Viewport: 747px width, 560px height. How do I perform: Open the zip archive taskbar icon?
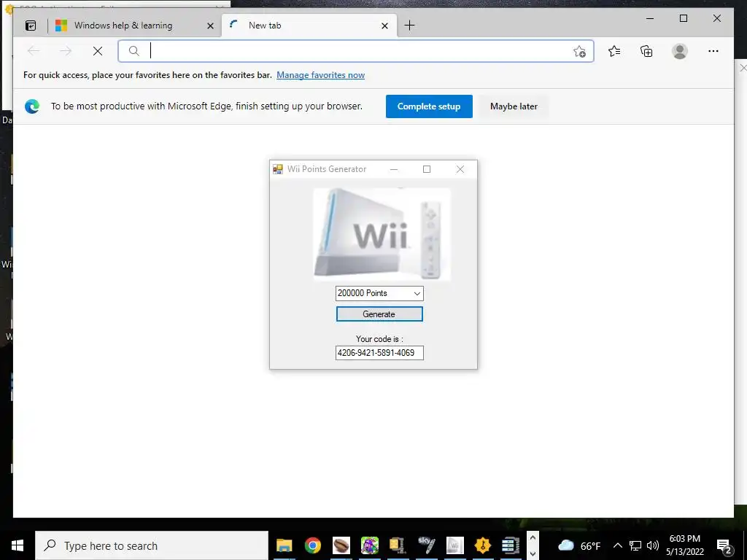coord(398,545)
